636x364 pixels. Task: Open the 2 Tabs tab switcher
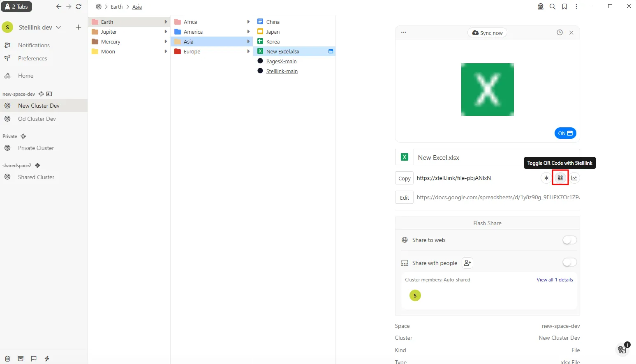(x=16, y=7)
